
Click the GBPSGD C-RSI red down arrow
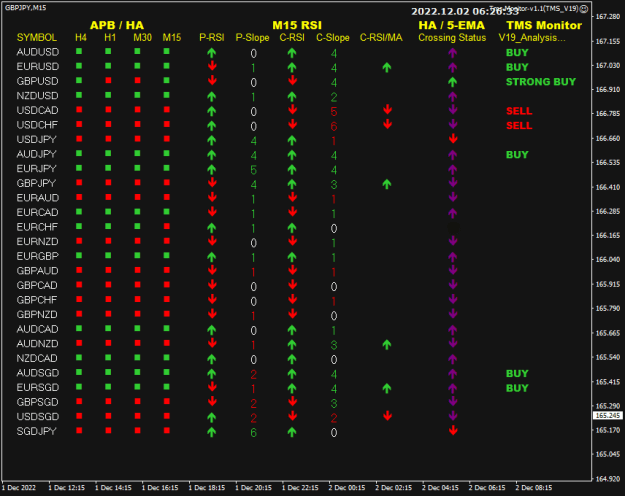292,402
